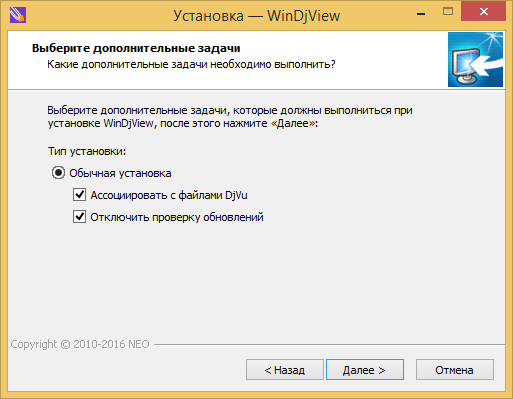Uncheck the 'Отключить проверку обновлений' checkbox box
This screenshot has height=399, width=513.
[79, 217]
